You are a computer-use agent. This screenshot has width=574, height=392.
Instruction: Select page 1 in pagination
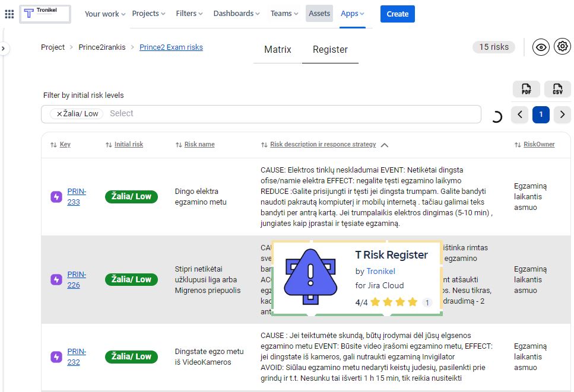[541, 114]
